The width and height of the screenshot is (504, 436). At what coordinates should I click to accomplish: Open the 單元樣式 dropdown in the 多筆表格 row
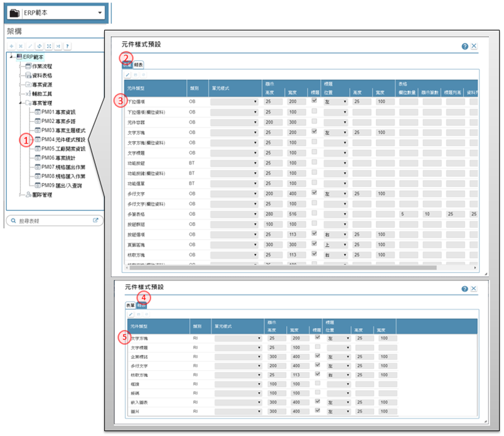[x=234, y=215]
